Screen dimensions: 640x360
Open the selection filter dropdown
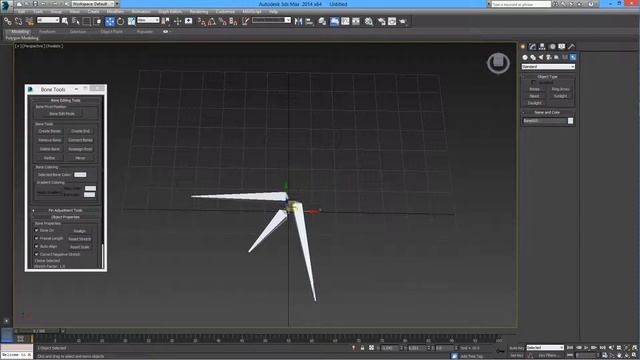click(48, 20)
